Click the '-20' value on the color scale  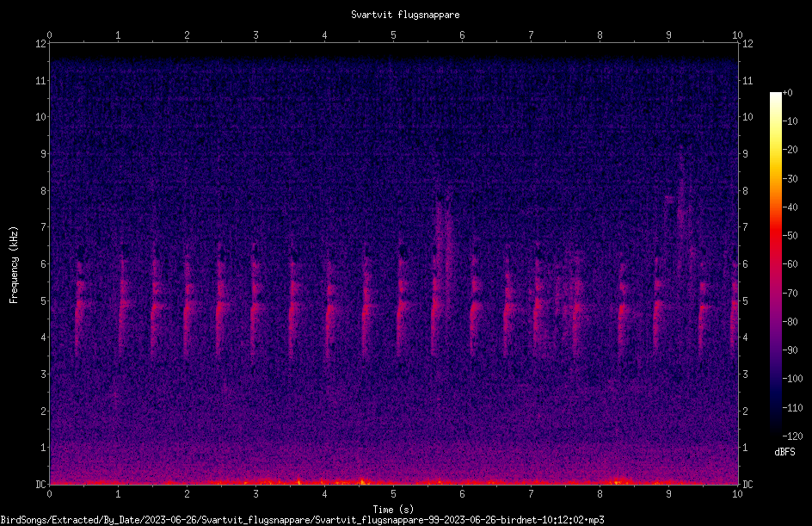click(x=790, y=150)
